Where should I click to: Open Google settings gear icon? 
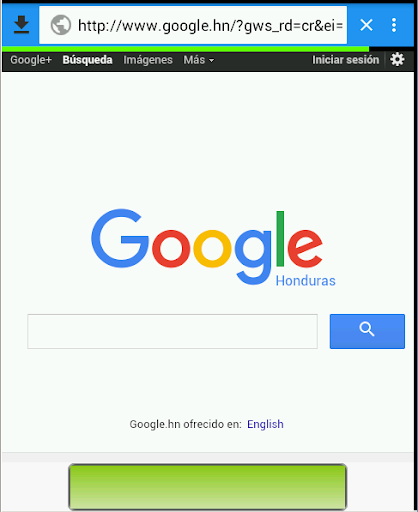(397, 60)
